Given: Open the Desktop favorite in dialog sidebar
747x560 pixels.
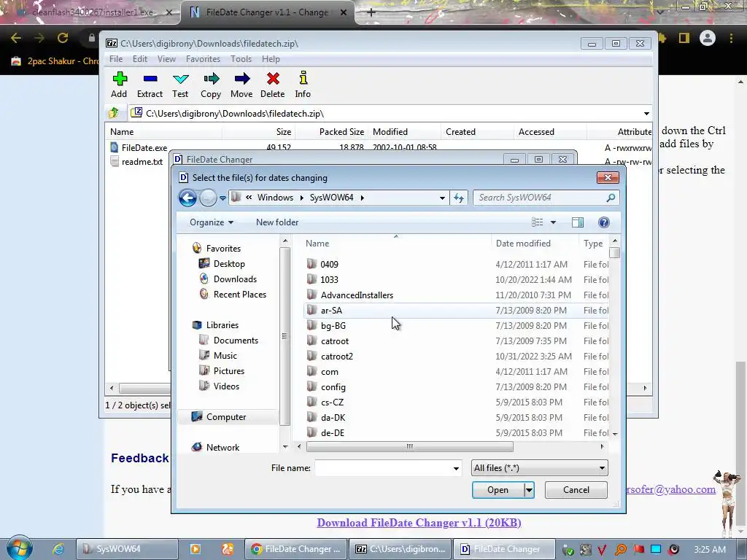Looking at the screenshot, I should tap(229, 264).
